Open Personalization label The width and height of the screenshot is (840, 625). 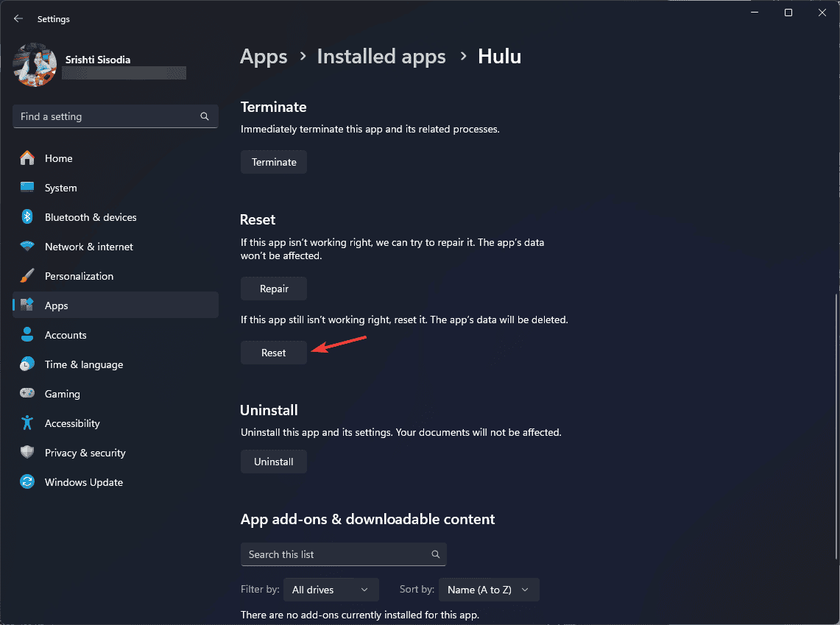tap(79, 276)
